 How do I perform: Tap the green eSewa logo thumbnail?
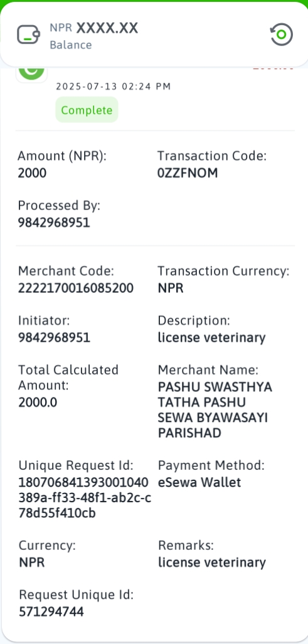tap(31, 73)
